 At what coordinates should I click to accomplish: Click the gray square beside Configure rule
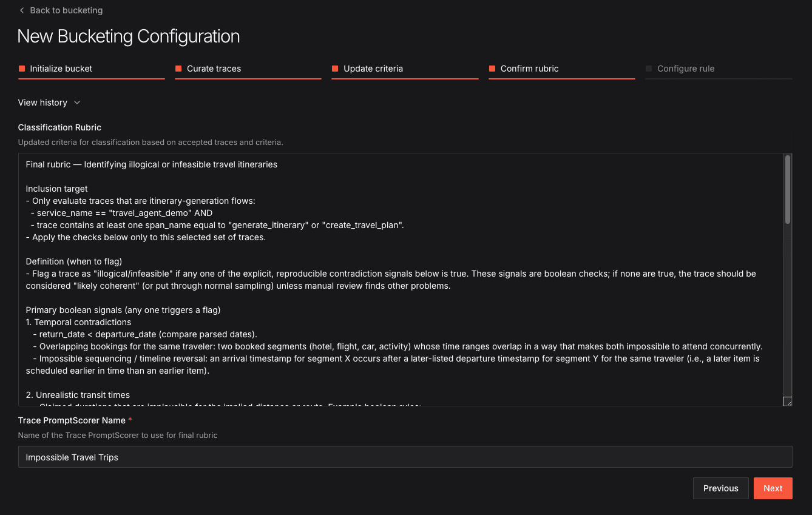click(x=649, y=69)
